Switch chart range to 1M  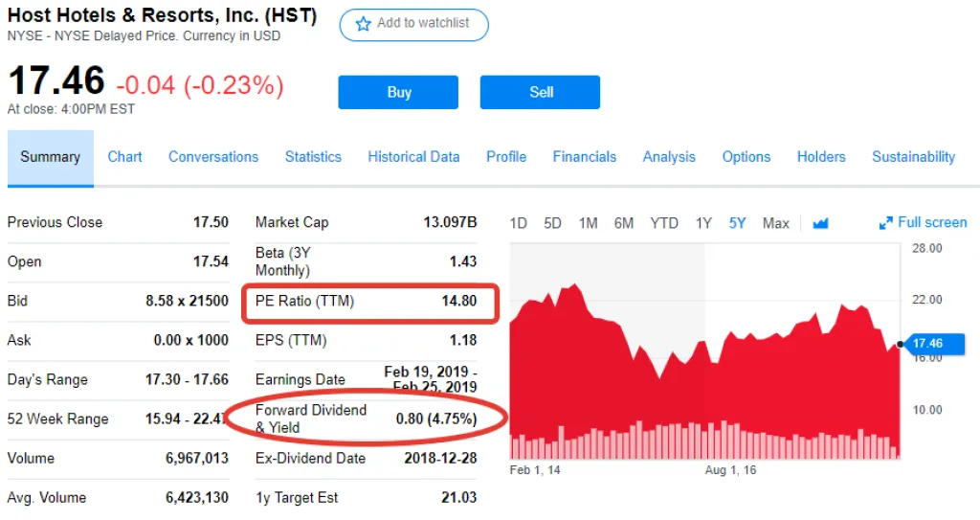click(588, 223)
